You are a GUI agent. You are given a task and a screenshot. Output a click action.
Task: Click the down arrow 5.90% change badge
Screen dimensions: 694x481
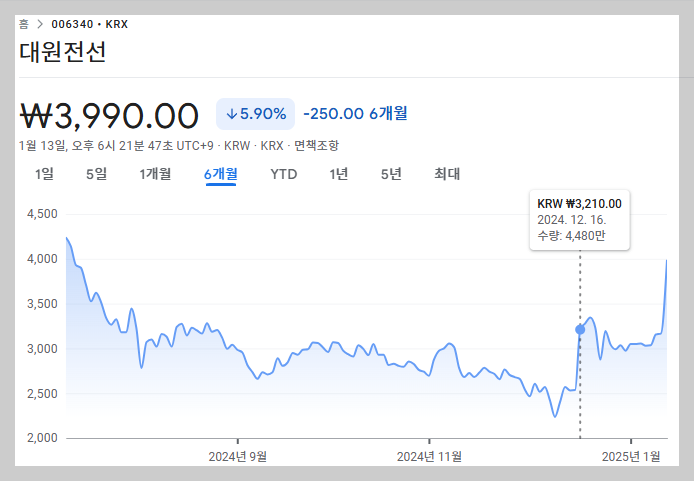(255, 114)
